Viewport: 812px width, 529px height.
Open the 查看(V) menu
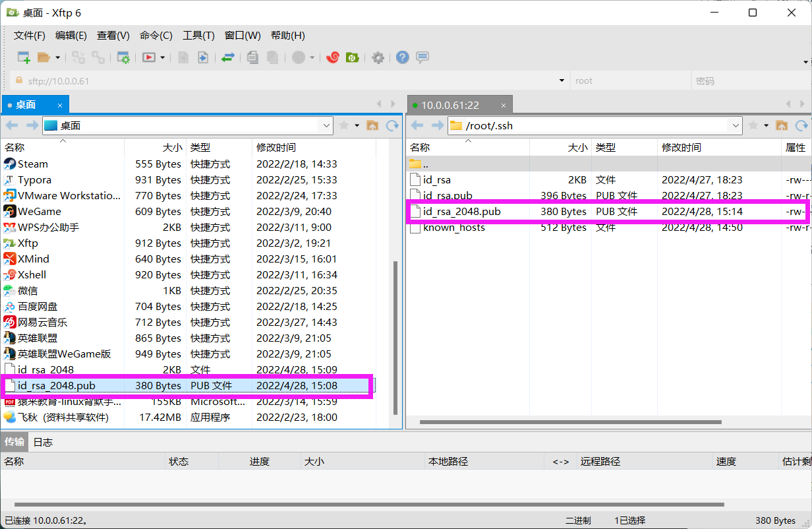(x=113, y=36)
